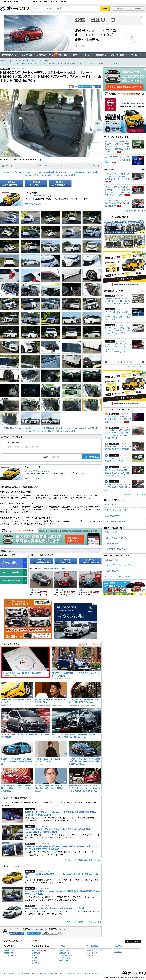Focus the maker and model search field
The image size is (146, 980).
[66, 8]
